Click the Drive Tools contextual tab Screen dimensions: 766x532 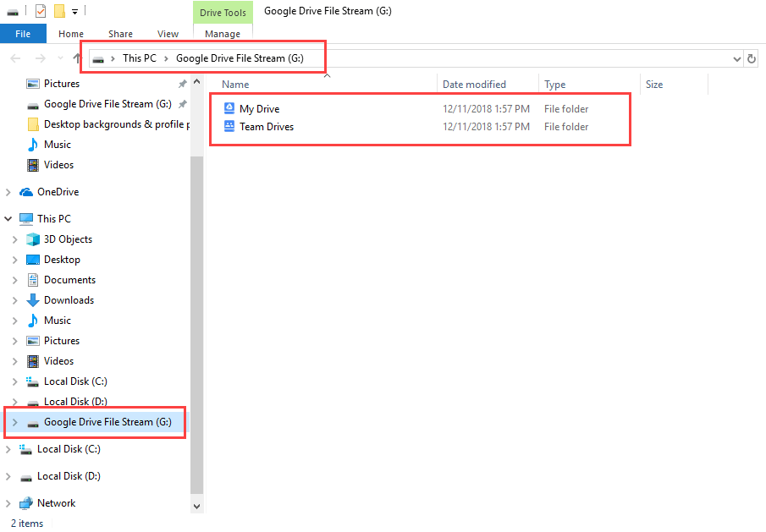point(223,13)
